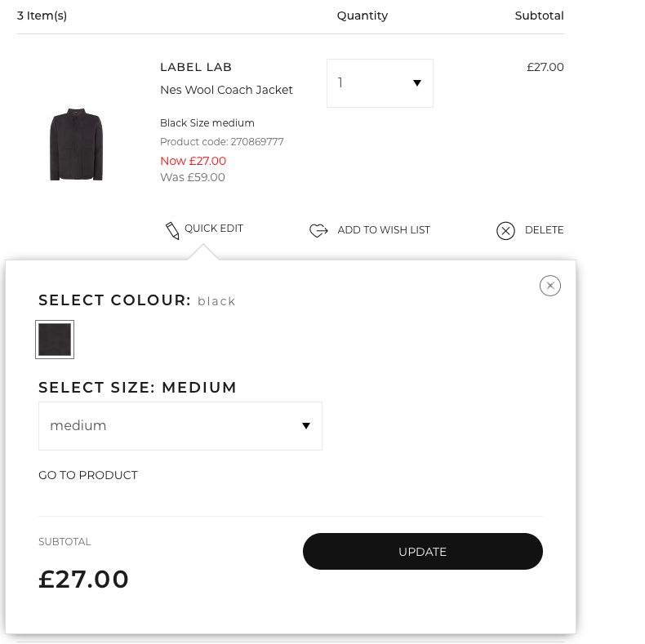Click the wish list heart icon
Viewport: 645px width, 644px height.
click(318, 230)
